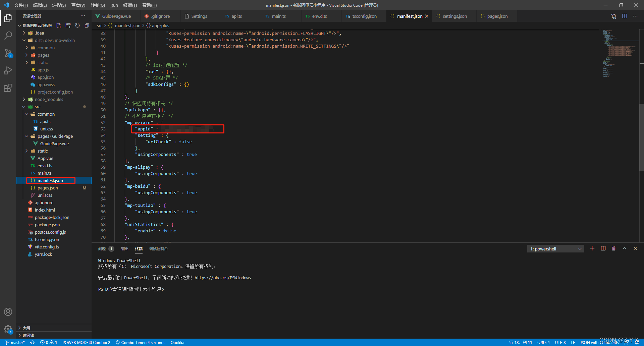Open explorer panel more actions menu
The height and width of the screenshot is (346, 644).
click(x=83, y=16)
